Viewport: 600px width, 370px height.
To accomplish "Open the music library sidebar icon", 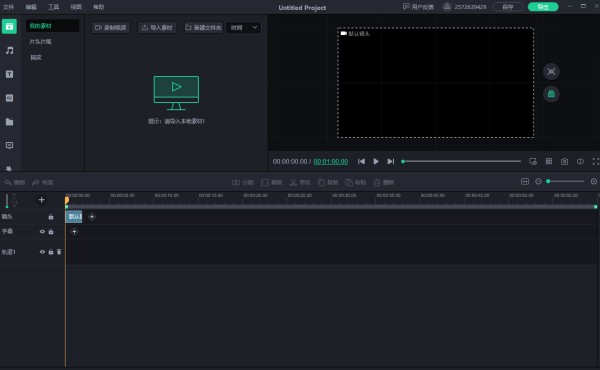I will [x=10, y=51].
